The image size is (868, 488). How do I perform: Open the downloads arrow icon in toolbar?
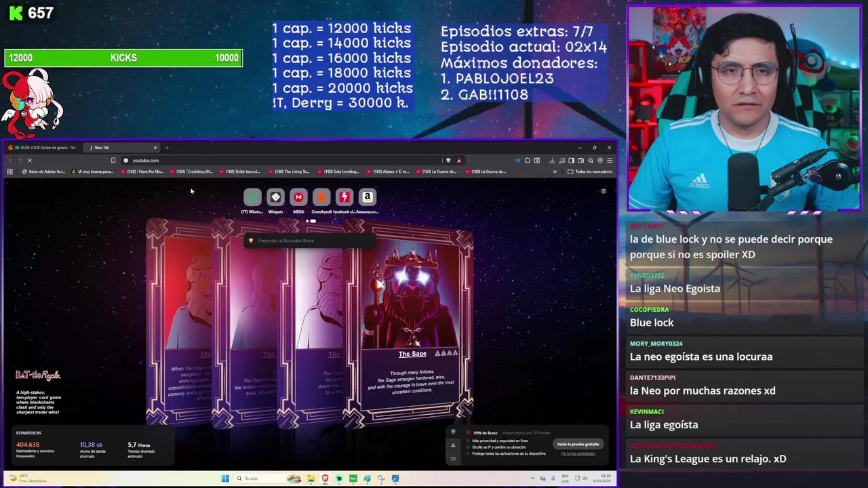tap(552, 161)
